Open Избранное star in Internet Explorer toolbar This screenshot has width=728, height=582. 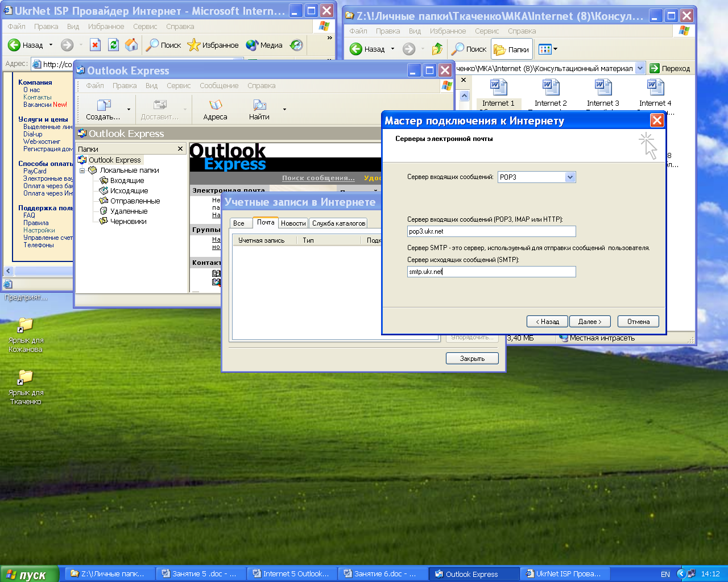point(213,45)
